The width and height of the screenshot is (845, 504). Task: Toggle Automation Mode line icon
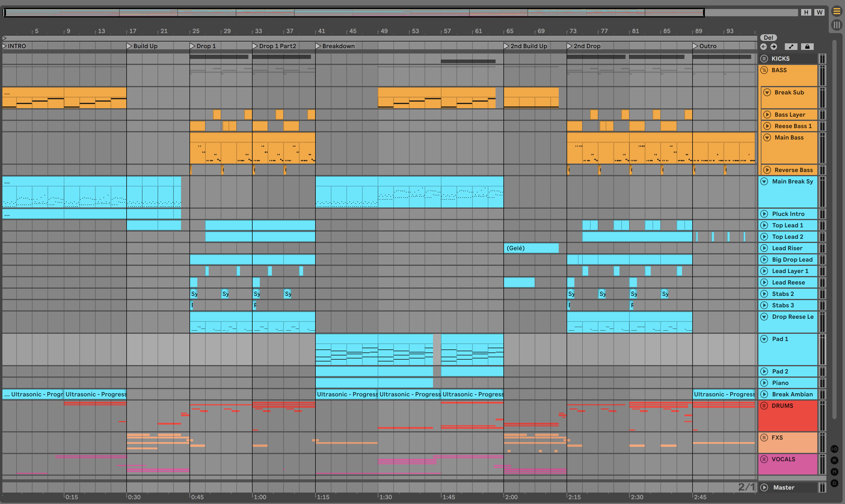791,47
